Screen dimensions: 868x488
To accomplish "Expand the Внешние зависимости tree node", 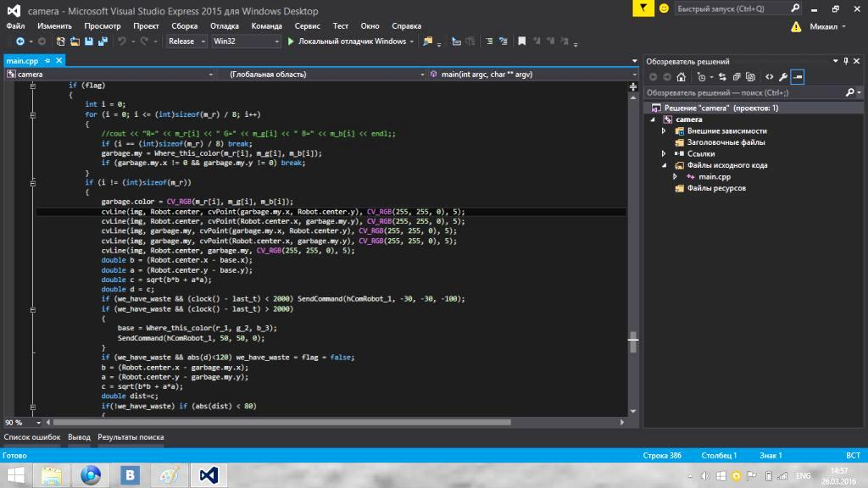I will coord(665,131).
